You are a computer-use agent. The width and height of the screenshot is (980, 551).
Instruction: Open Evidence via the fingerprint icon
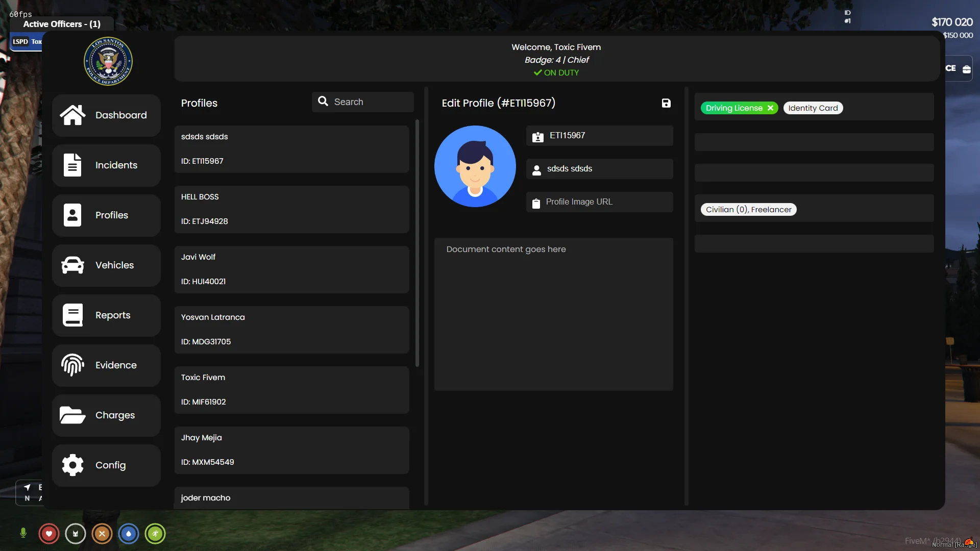[72, 365]
